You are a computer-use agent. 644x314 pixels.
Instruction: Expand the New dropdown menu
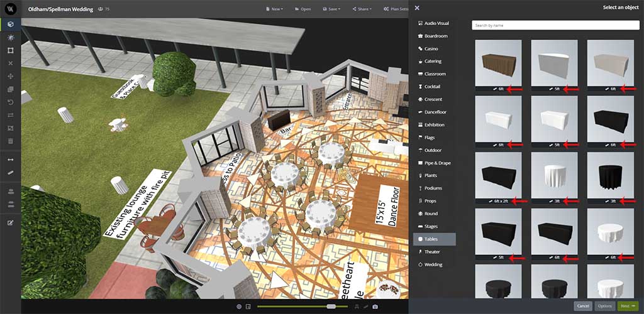(277, 9)
